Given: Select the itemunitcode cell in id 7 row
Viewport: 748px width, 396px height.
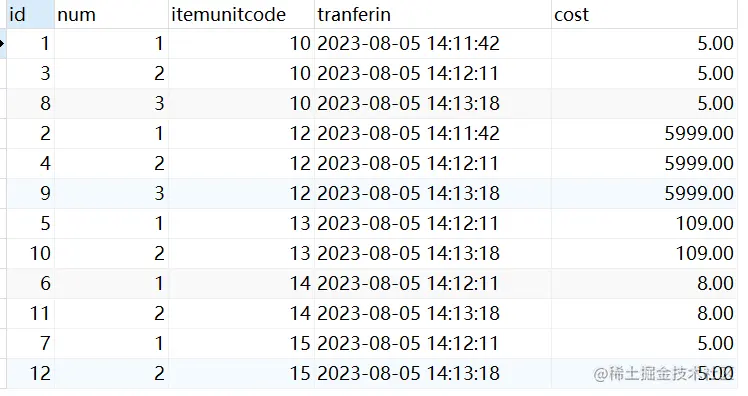Looking at the screenshot, I should click(x=241, y=344).
